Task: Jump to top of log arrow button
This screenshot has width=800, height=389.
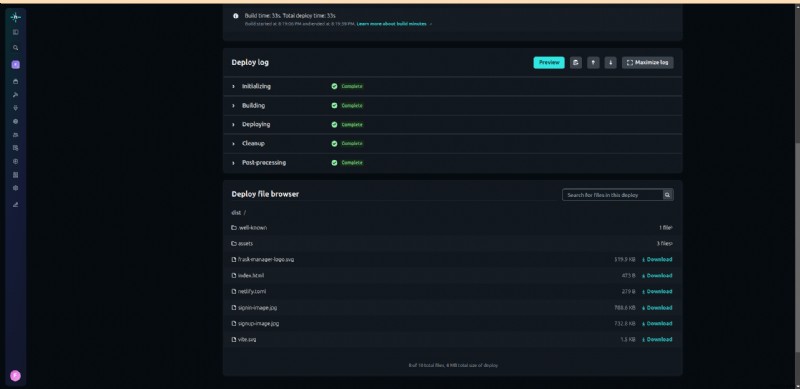Action: pos(593,62)
